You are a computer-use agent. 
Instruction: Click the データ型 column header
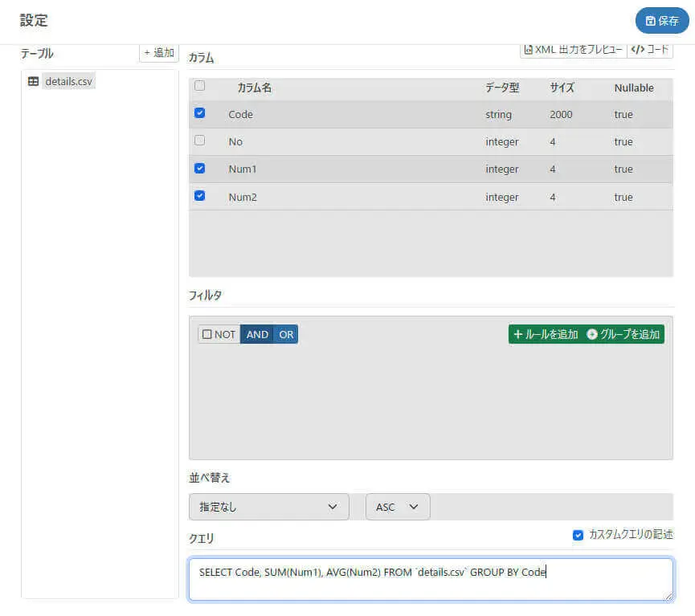[501, 88]
